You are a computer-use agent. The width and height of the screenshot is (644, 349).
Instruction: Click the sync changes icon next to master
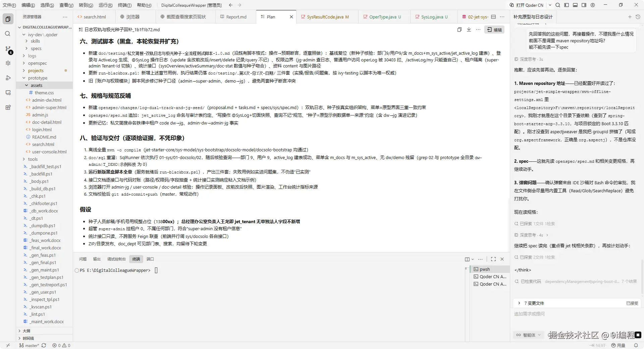[44, 345]
